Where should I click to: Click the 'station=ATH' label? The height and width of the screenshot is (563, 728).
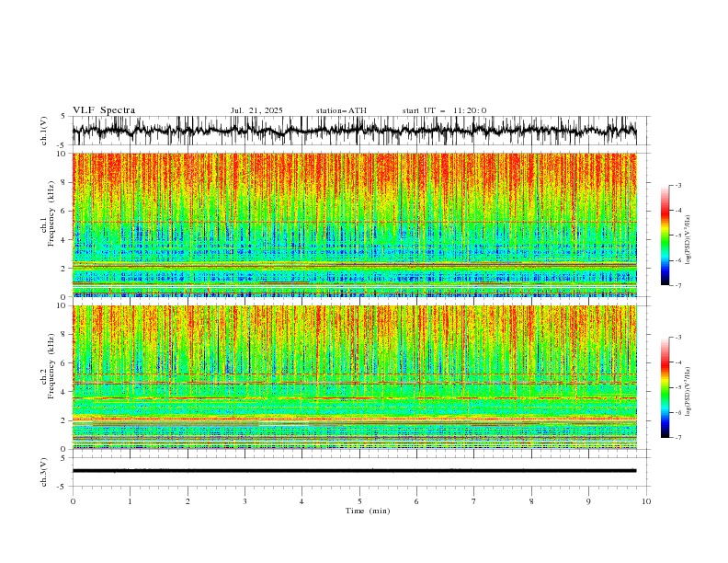tap(341, 110)
